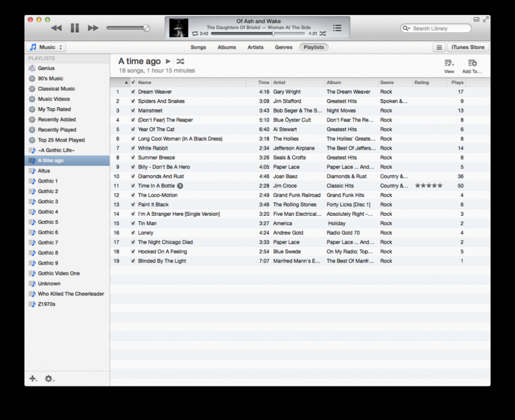
Task: Toggle repeat in the now playing display
Action: [x=195, y=34]
